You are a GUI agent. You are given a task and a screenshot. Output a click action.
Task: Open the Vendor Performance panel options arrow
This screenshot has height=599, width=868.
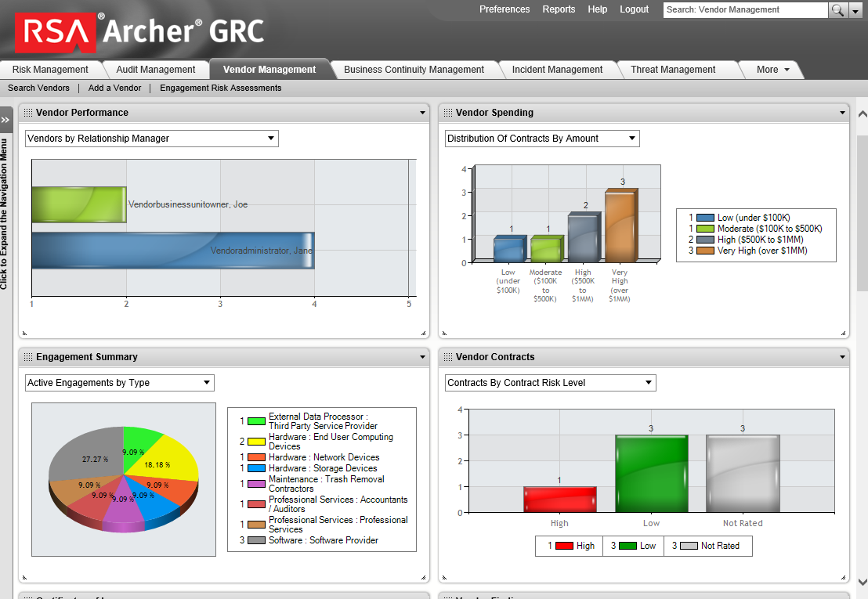(x=422, y=113)
